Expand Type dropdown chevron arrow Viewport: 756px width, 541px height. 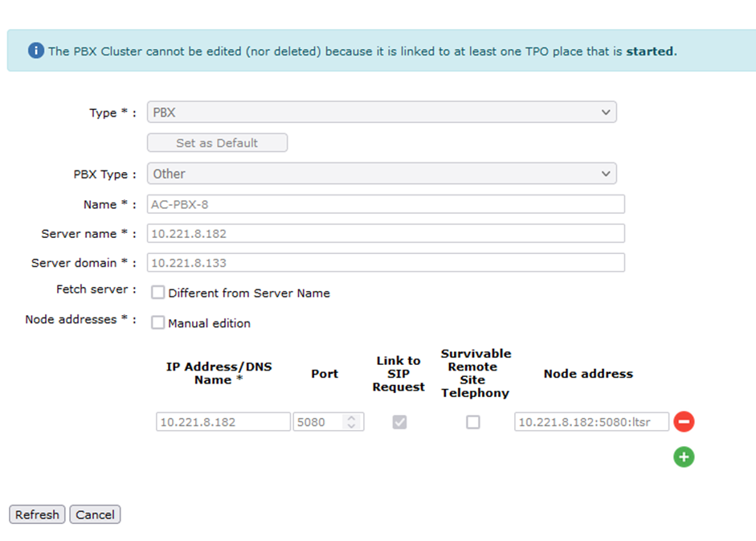[606, 112]
